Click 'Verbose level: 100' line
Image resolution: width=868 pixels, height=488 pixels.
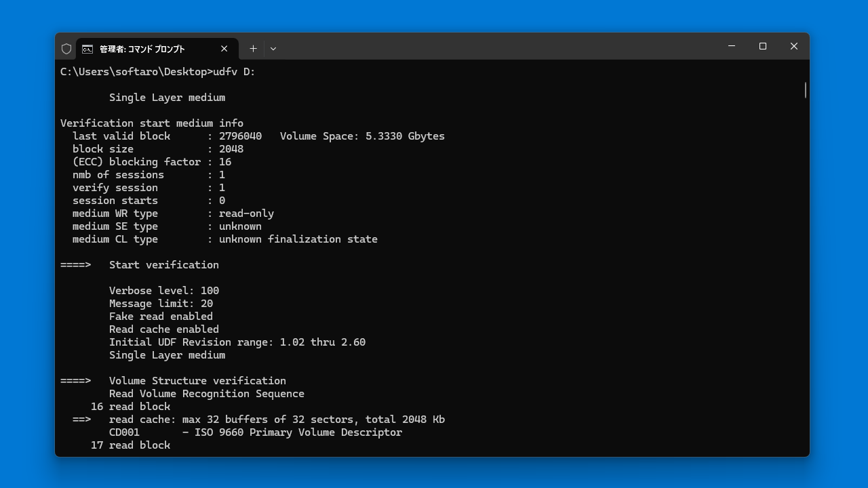164,291
